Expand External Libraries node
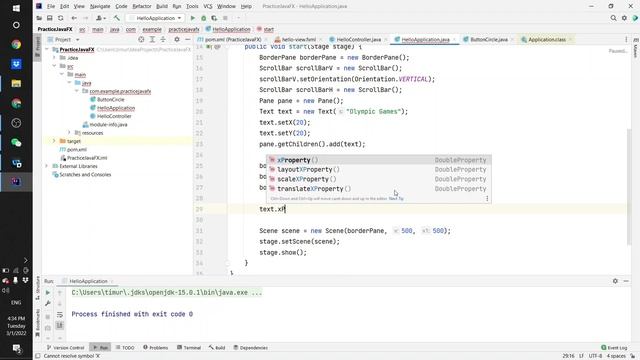 click(x=47, y=166)
